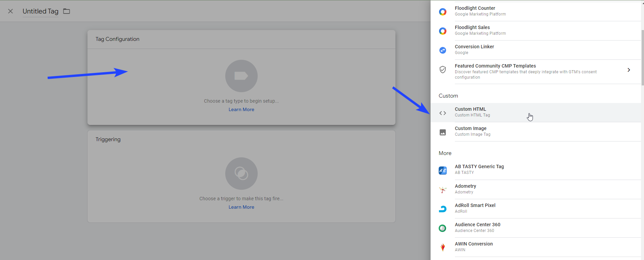Screen dimensions: 644x260
Task: Click the tag type placeholder icon
Action: (241, 76)
